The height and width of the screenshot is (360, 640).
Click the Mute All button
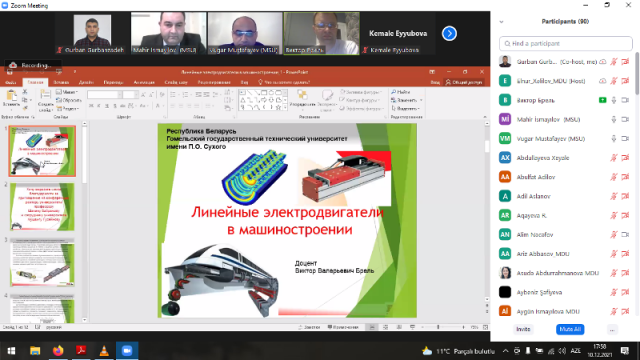[570, 329]
